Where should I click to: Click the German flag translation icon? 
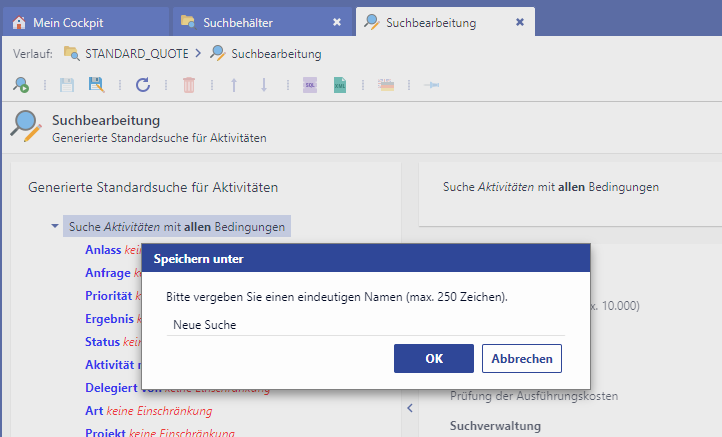(386, 85)
